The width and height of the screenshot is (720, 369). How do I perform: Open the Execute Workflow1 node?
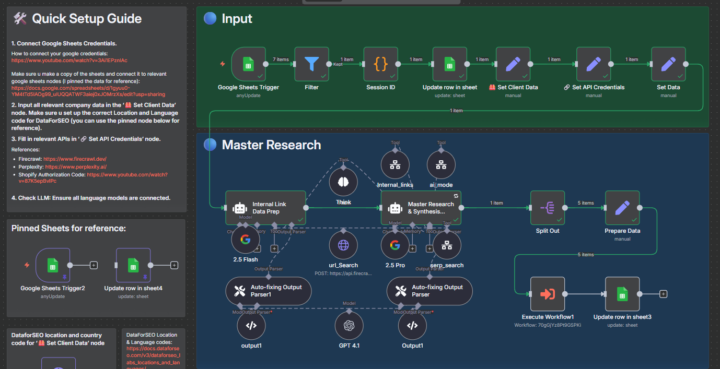click(x=547, y=294)
